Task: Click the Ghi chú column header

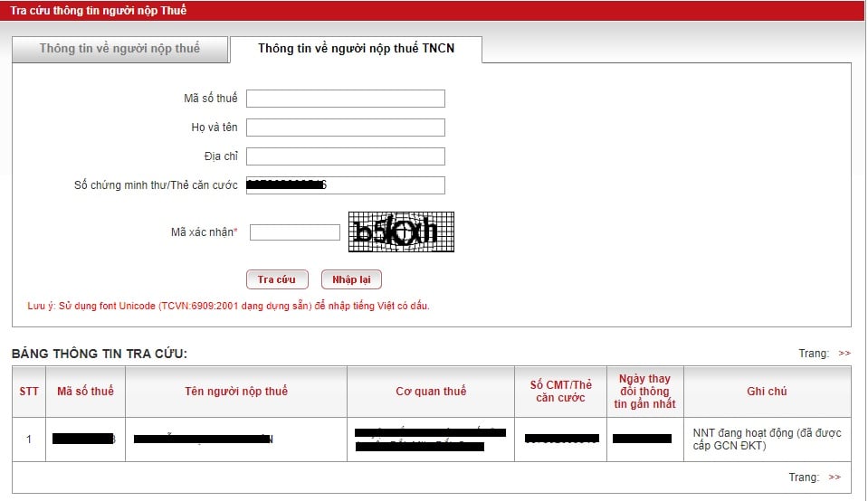Action: 768,392
